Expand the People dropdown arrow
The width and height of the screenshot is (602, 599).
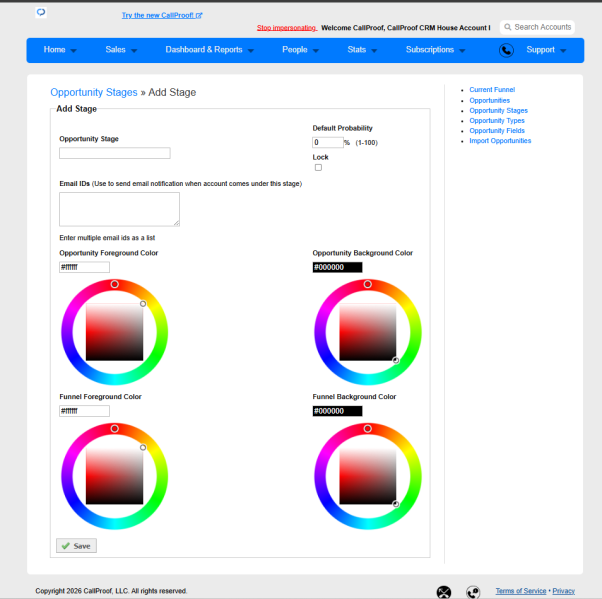(x=316, y=51)
